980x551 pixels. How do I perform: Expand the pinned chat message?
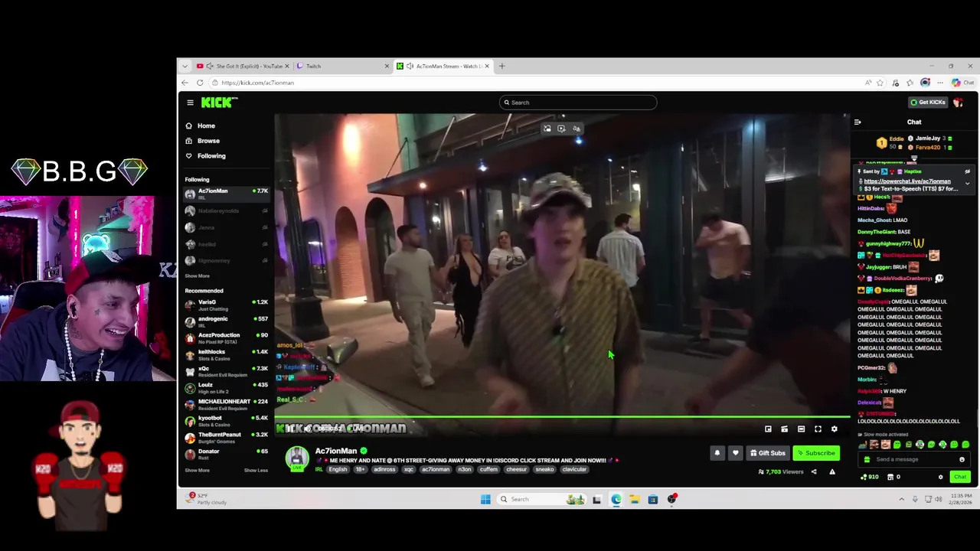[x=967, y=183]
